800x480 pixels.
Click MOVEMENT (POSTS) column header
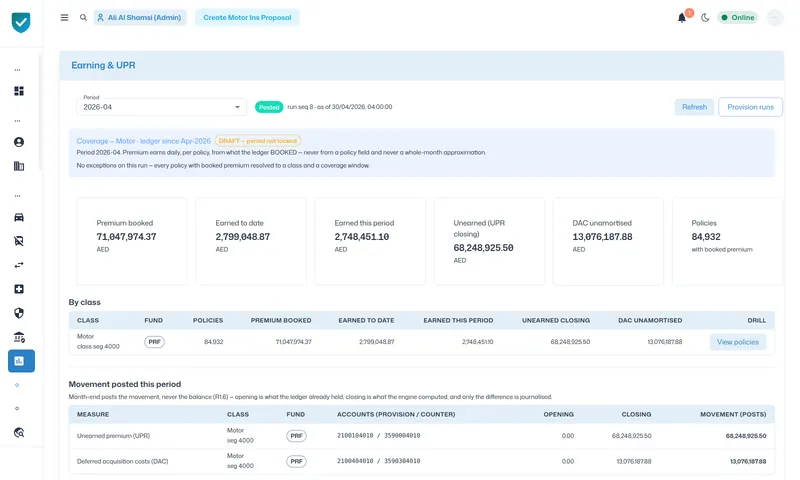[x=733, y=414]
